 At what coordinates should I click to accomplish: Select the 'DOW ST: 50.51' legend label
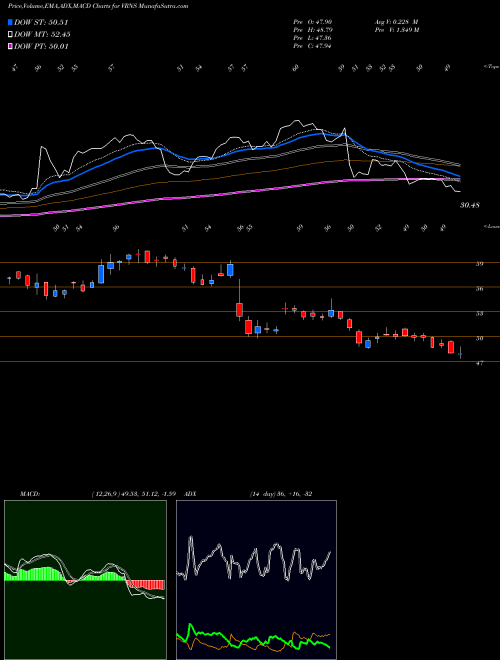point(41,22)
